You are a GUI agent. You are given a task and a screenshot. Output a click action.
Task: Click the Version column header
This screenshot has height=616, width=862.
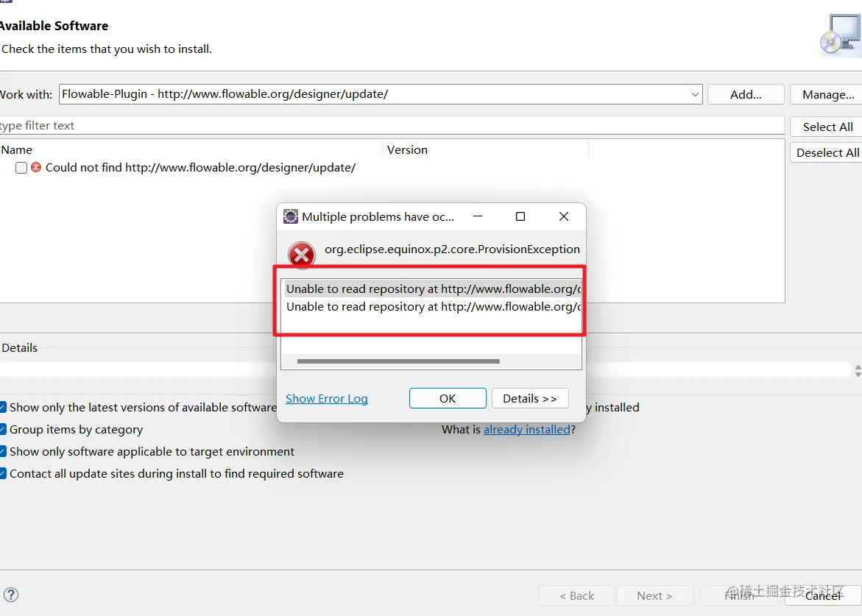pyautogui.click(x=485, y=150)
